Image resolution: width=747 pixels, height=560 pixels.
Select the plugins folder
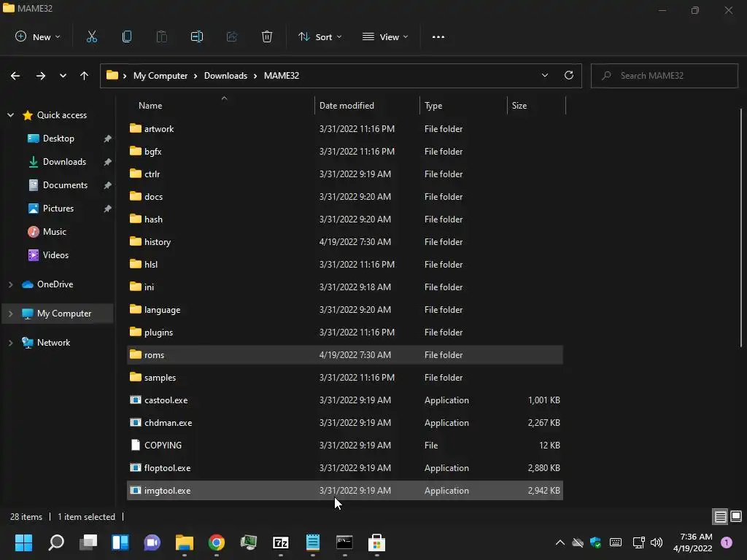click(x=345, y=332)
